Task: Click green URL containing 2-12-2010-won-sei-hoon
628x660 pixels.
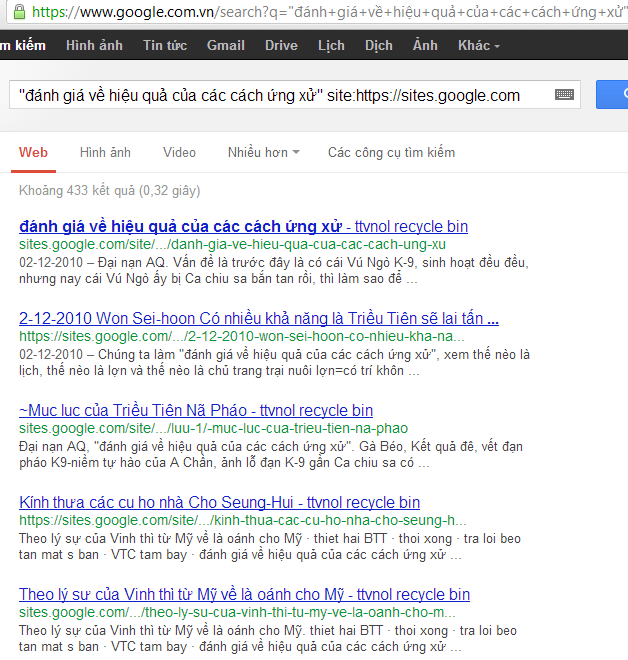Action: tap(242, 336)
